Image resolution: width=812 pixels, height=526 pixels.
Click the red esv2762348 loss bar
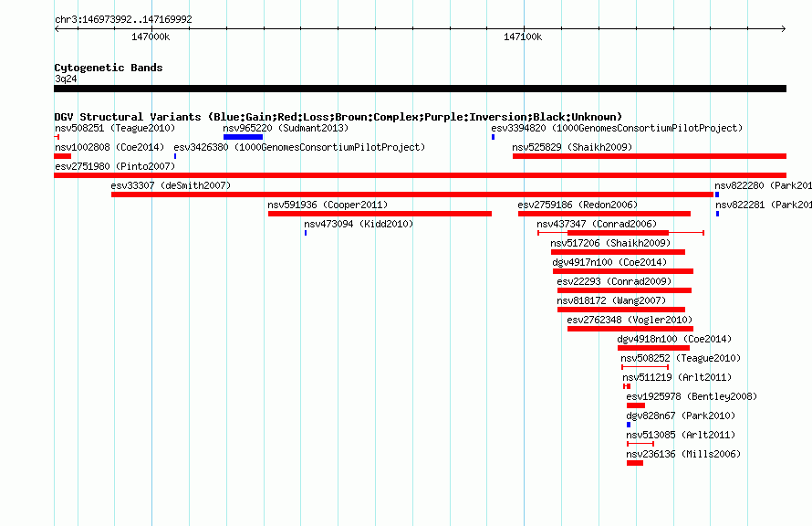point(630,329)
